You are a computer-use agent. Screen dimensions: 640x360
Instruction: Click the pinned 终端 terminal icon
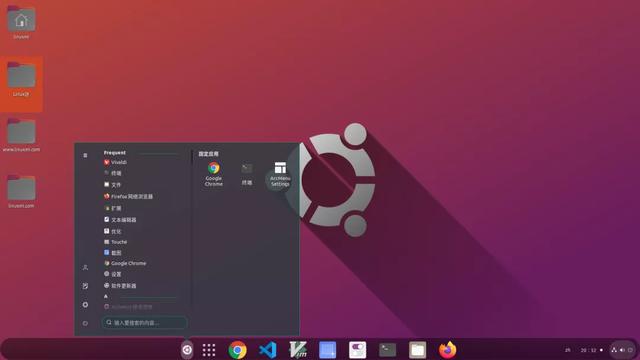[x=247, y=174]
